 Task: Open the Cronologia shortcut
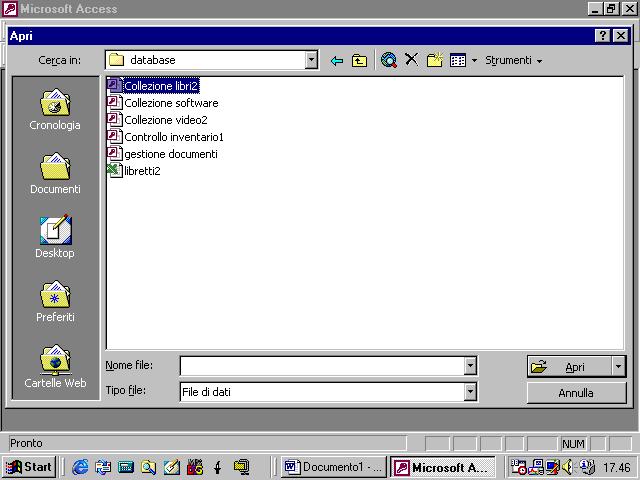[55, 109]
